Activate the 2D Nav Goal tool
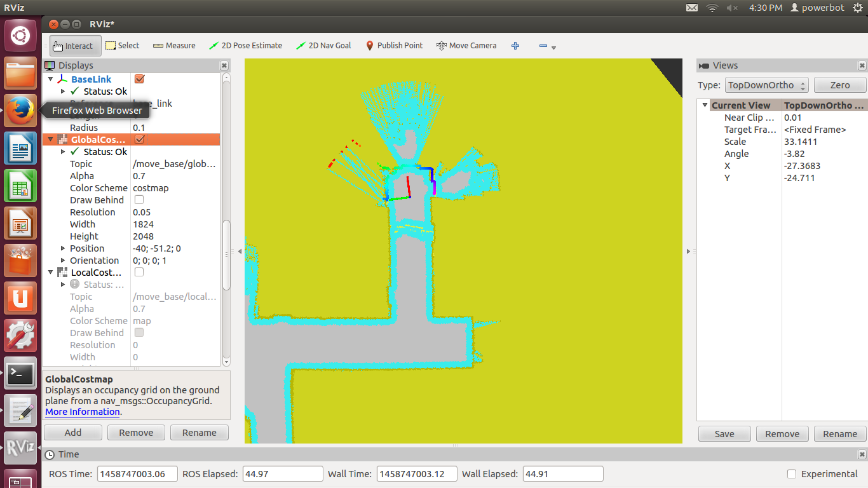 click(x=323, y=46)
